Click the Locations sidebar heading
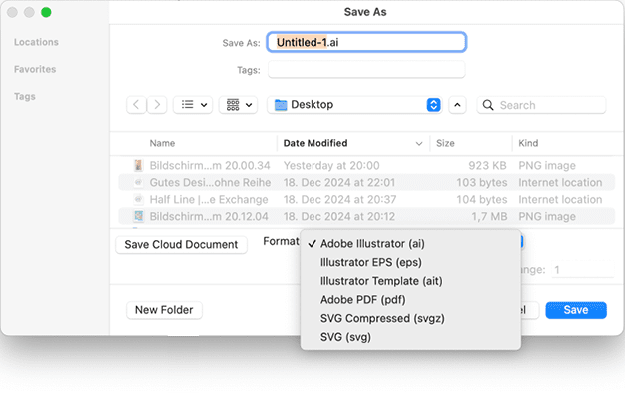 [x=36, y=42]
